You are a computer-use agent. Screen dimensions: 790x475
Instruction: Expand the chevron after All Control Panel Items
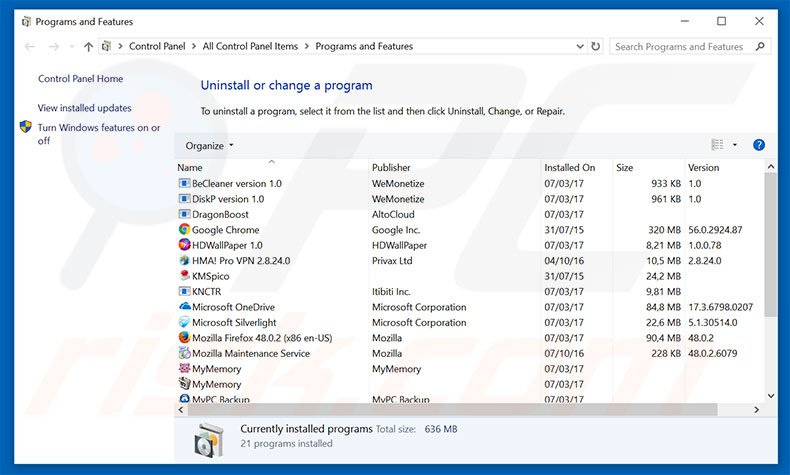pos(307,46)
